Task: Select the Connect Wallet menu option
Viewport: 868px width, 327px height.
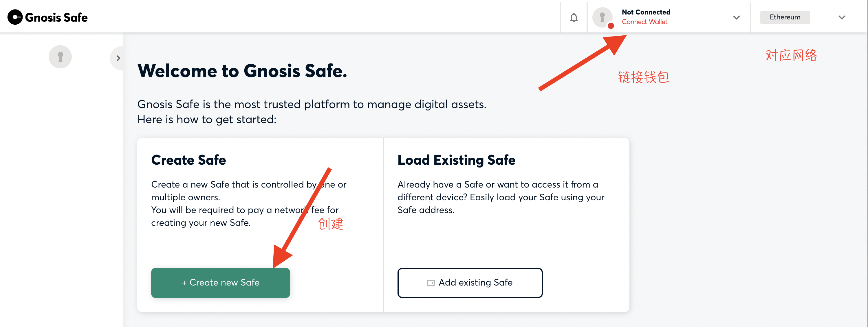Action: pos(644,22)
